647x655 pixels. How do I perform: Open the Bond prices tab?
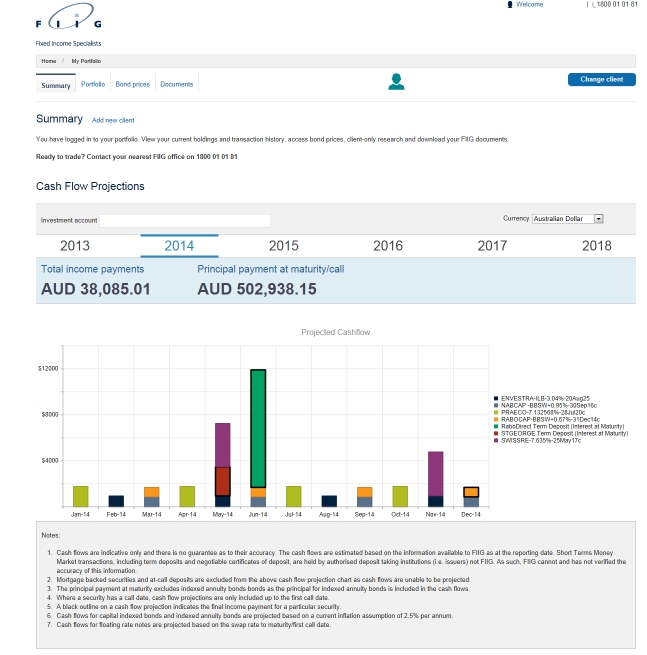pos(132,85)
